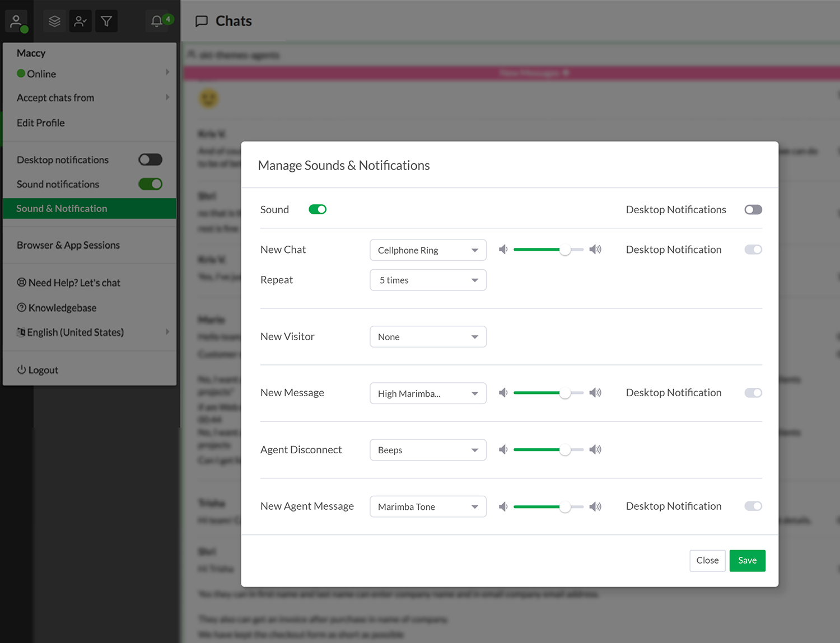The height and width of the screenshot is (643, 840).
Task: Open the New Visitor None dropdown
Action: (428, 337)
